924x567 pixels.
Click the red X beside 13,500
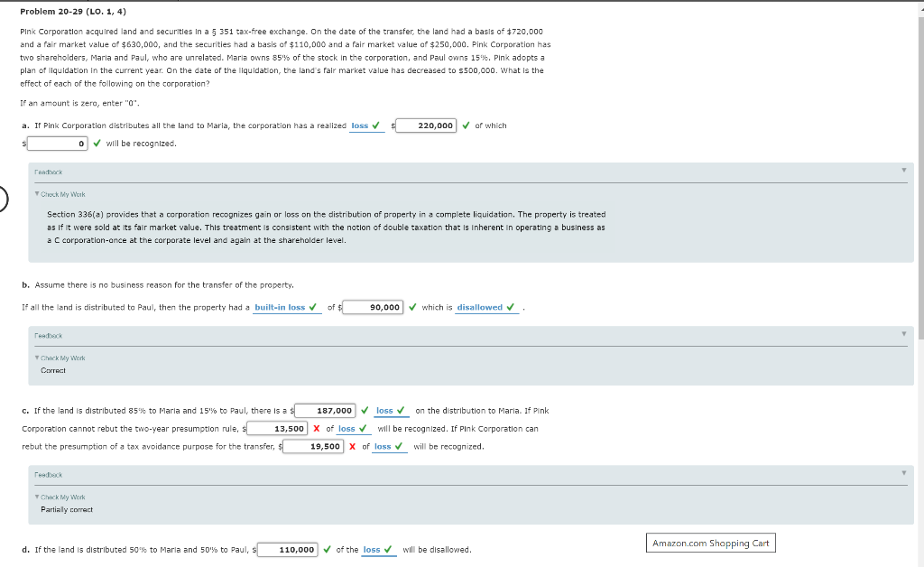pos(317,429)
